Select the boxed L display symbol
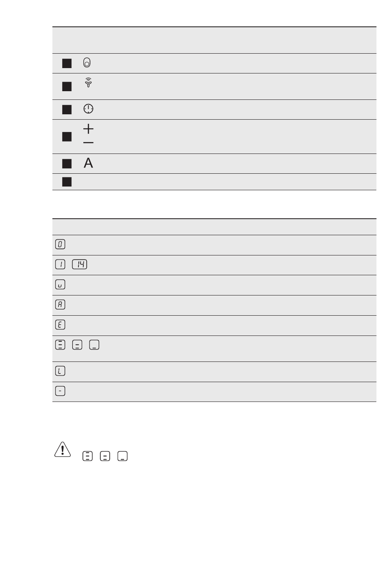This screenshot has height=567, width=392. tap(60, 371)
